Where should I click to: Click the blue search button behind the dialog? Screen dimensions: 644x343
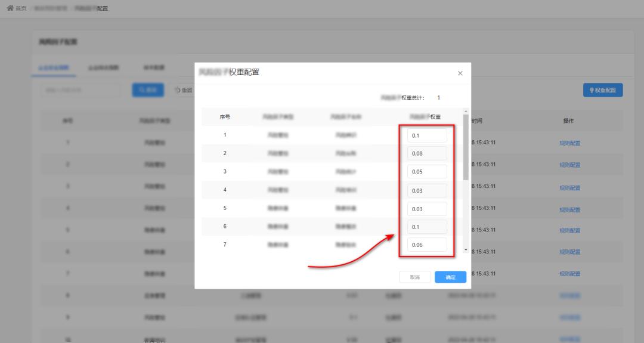(148, 90)
